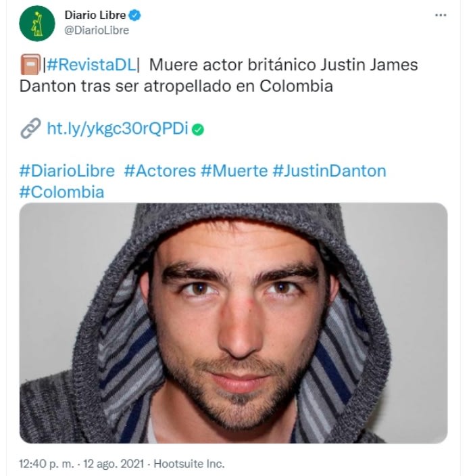Click the Hootsuite Inc. source label

(x=189, y=464)
